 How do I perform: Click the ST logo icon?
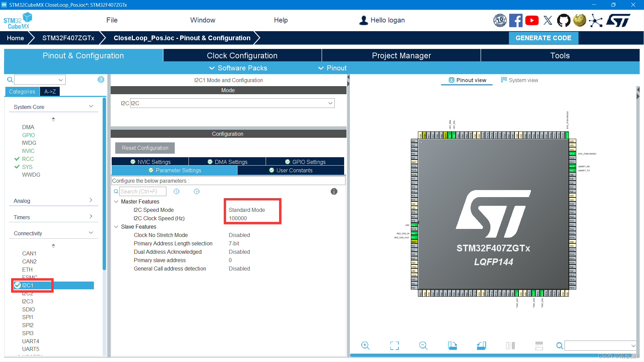[x=618, y=20]
